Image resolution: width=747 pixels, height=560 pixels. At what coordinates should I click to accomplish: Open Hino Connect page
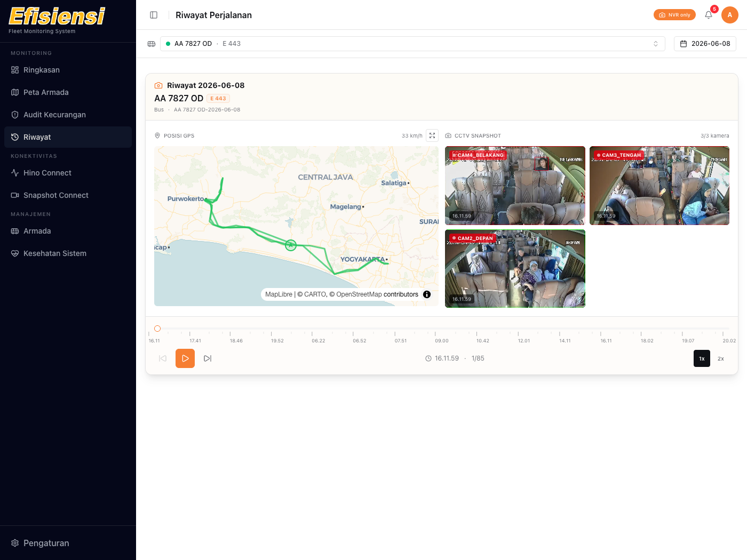coord(68,173)
